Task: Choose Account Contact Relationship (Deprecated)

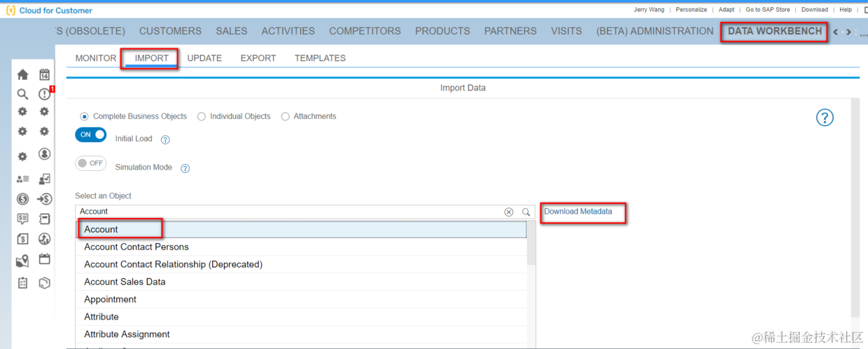Action: coord(301,264)
